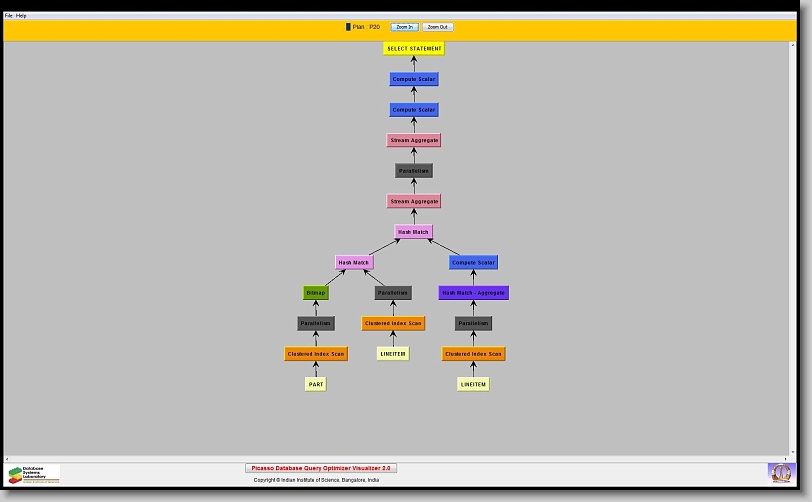Click the Zoom Out button

438,27
